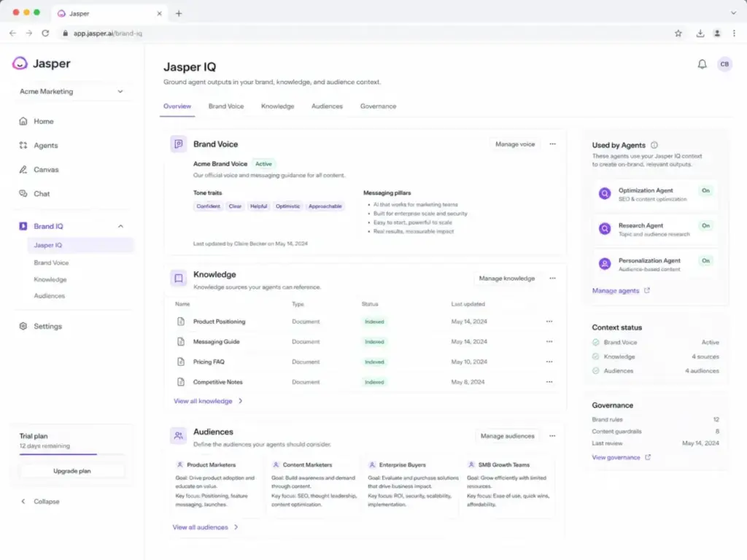This screenshot has height=560, width=747.
Task: Switch to the Knowledge tab
Action: click(x=277, y=106)
